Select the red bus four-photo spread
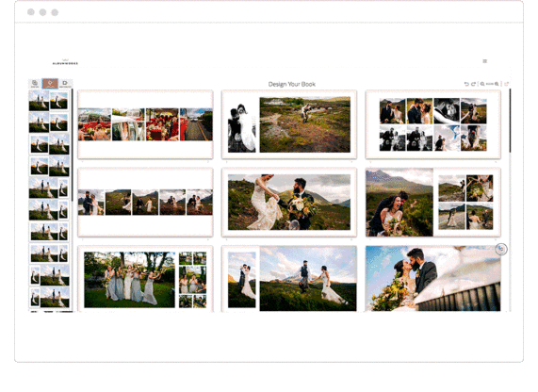Screen dimensions: 538x392 click(x=145, y=124)
